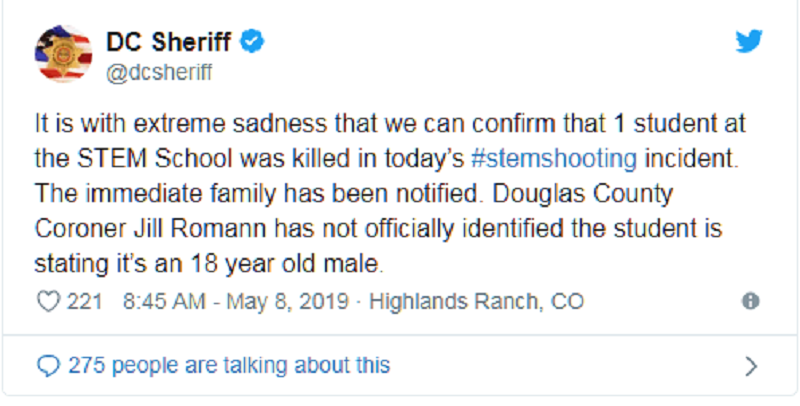The image size is (800, 406).
Task: Click the Twitter bird logo
Action: point(748,41)
